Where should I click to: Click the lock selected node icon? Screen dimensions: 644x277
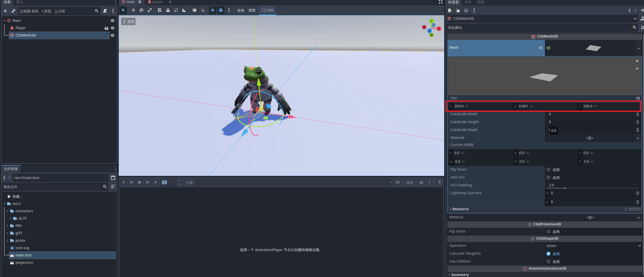click(x=168, y=10)
